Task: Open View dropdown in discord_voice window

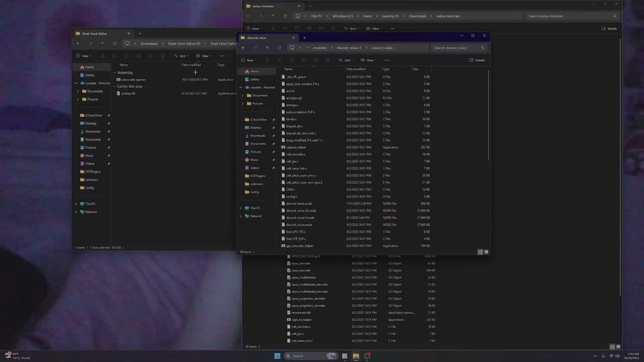Action: [369, 60]
